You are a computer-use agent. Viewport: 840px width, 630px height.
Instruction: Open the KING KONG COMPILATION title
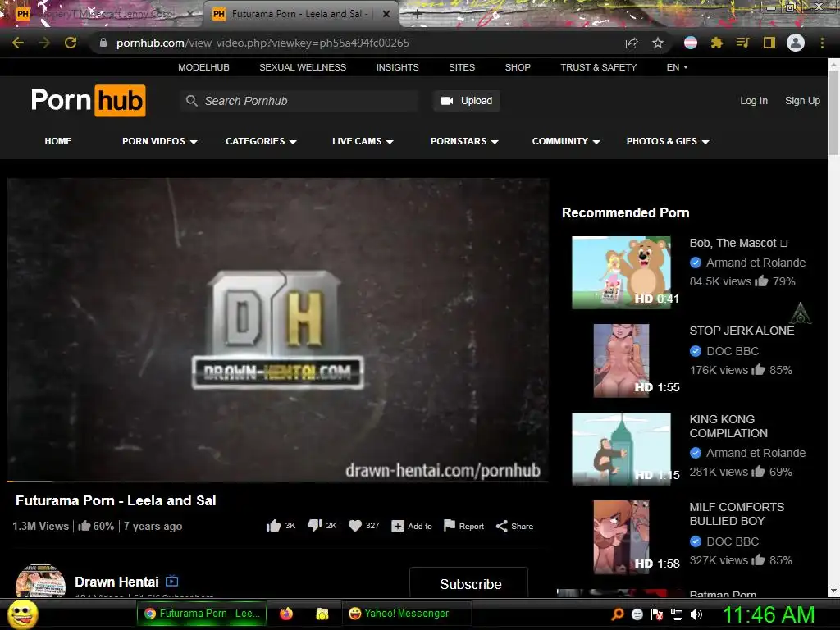click(x=728, y=426)
